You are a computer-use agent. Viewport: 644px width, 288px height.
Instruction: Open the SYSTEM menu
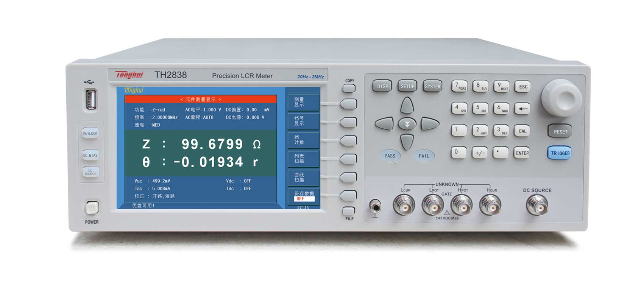(x=432, y=86)
